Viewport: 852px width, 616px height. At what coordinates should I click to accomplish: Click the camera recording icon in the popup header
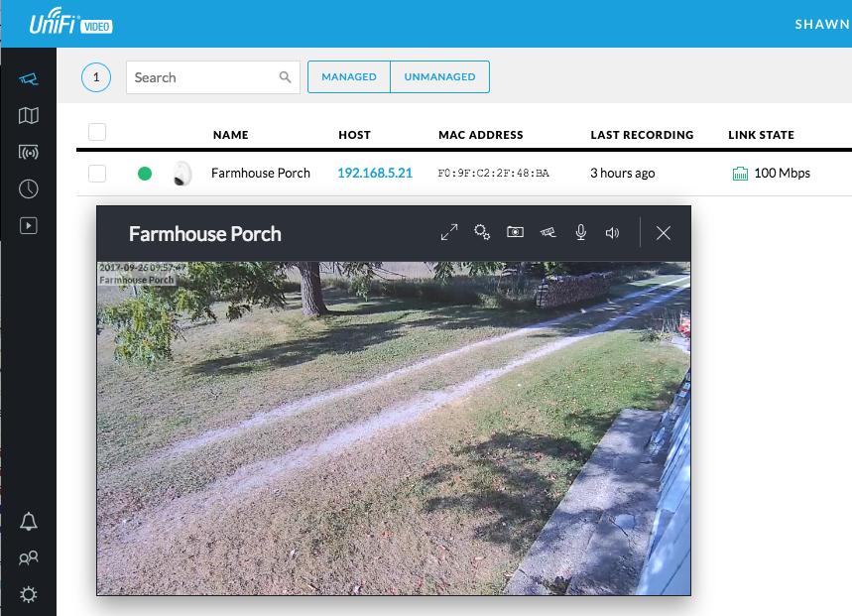[x=548, y=232]
